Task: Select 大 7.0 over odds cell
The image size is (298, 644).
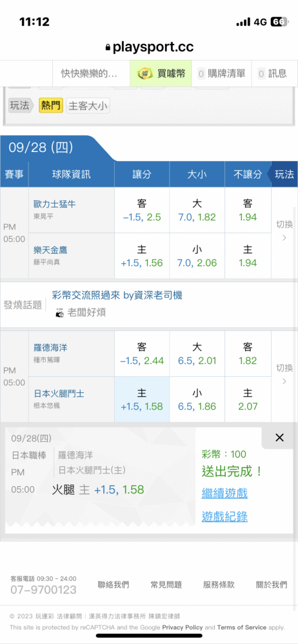Action: (x=197, y=211)
